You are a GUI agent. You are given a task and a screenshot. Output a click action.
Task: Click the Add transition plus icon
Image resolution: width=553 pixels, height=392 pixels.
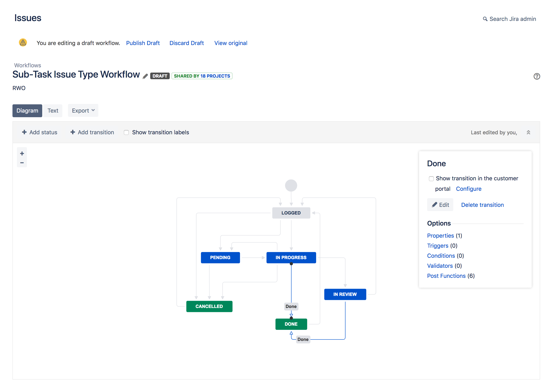(72, 132)
